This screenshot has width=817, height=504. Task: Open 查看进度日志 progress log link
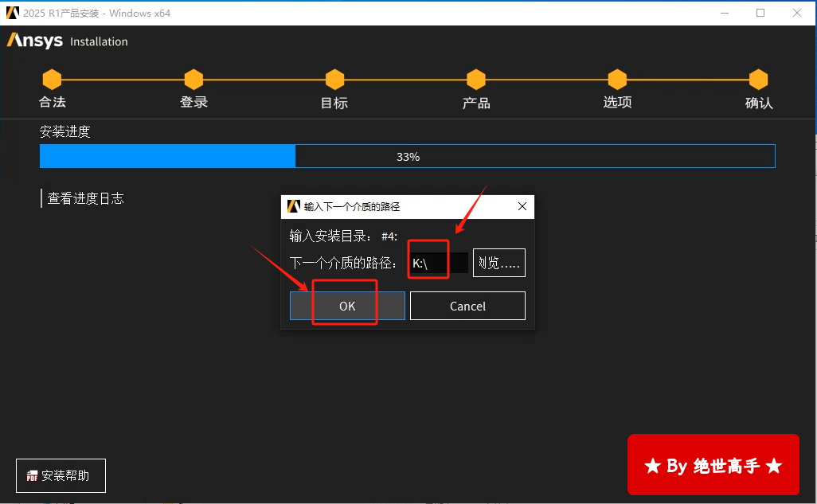[x=85, y=198]
